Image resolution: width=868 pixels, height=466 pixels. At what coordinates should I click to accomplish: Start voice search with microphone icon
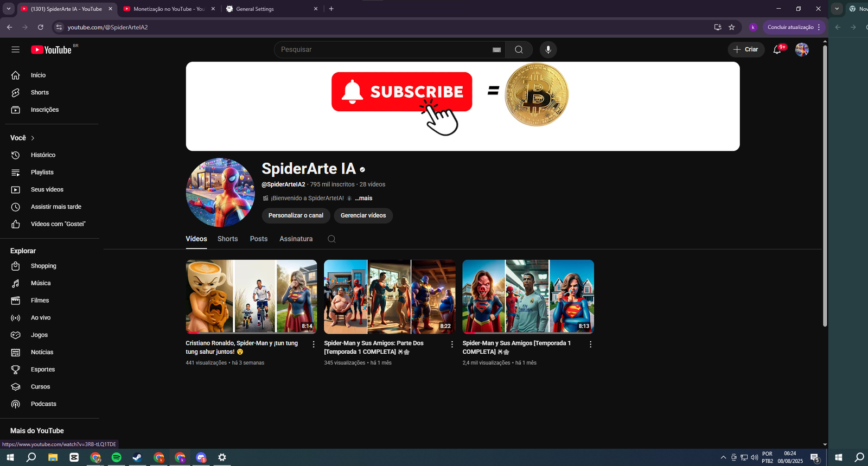tap(548, 49)
